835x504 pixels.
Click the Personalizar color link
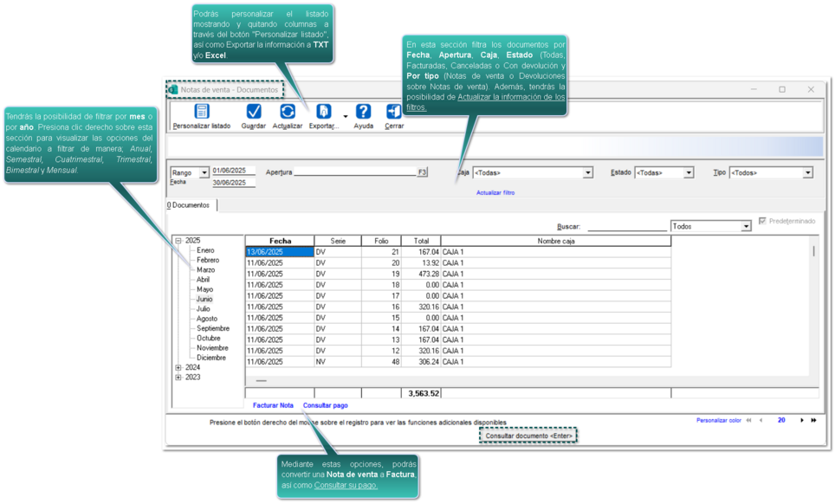[718, 421]
